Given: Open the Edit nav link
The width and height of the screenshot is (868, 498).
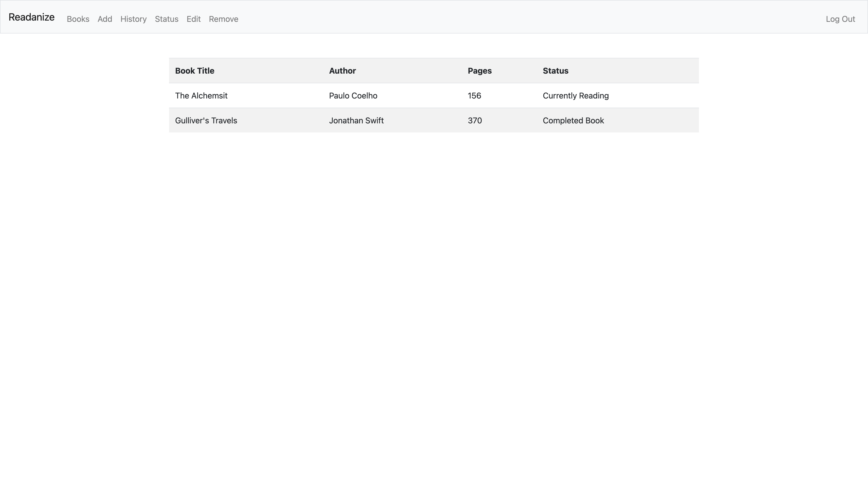Looking at the screenshot, I should point(194,19).
